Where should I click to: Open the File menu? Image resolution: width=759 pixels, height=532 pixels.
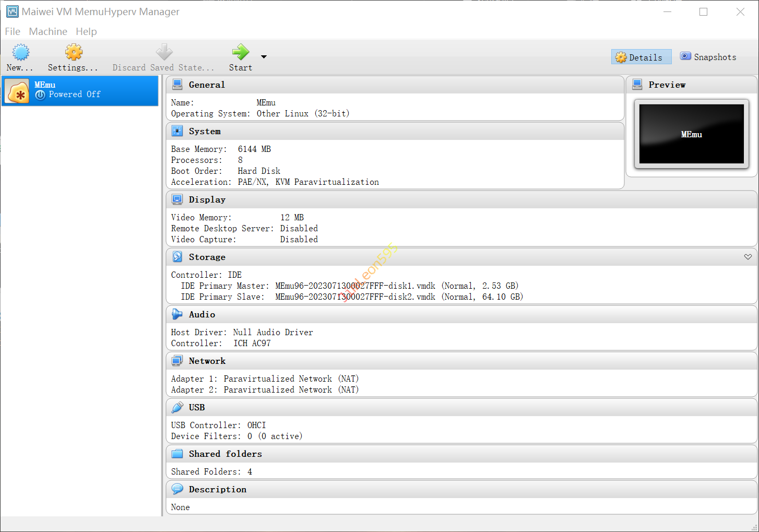pos(13,31)
